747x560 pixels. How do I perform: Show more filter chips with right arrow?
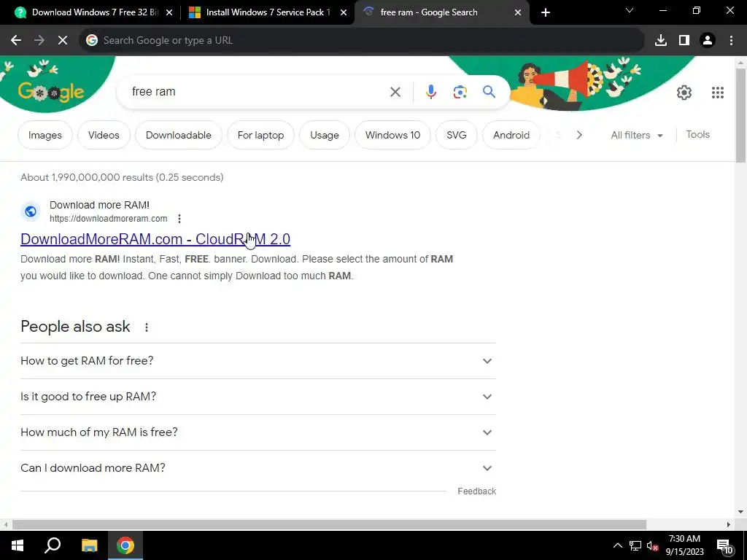click(578, 135)
